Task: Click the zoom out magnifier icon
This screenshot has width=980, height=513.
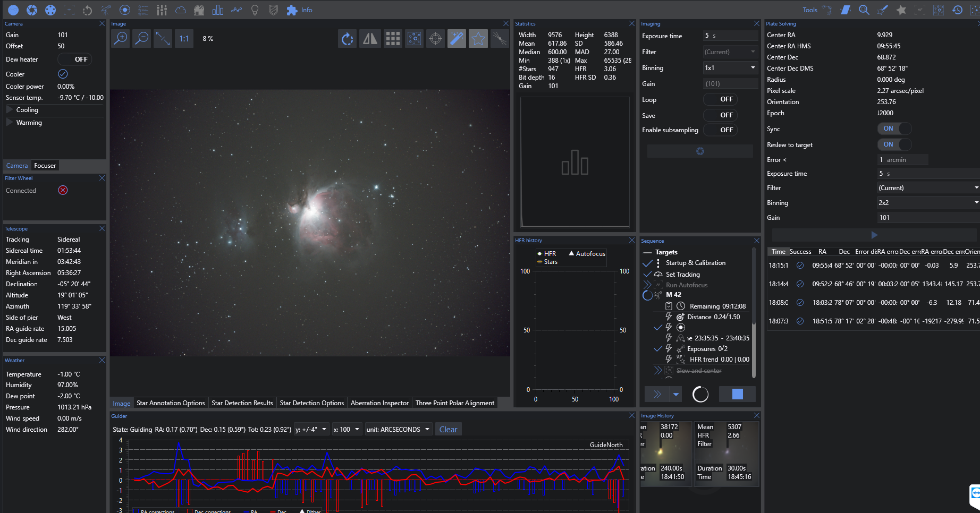Action: coord(142,38)
